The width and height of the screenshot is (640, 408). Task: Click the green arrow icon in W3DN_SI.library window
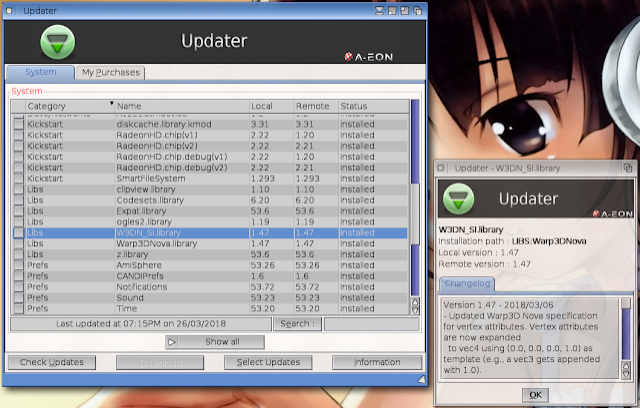[458, 200]
